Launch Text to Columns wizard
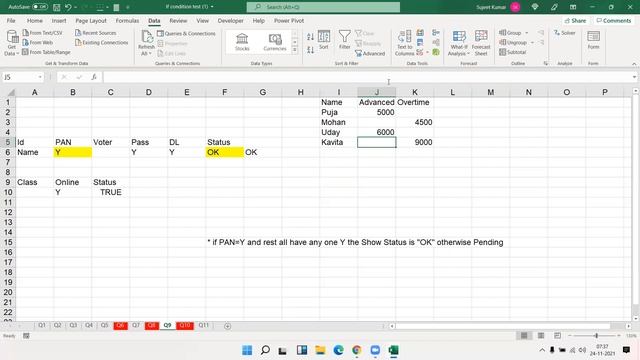This screenshot has height=360, width=640. [404, 43]
